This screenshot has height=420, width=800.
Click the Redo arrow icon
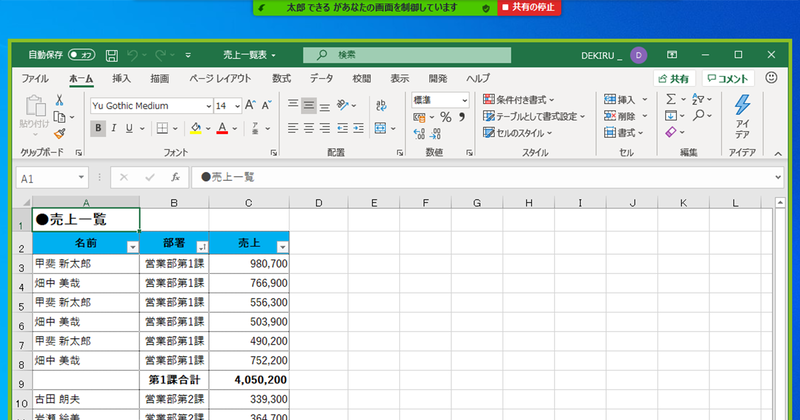pyautogui.click(x=160, y=55)
